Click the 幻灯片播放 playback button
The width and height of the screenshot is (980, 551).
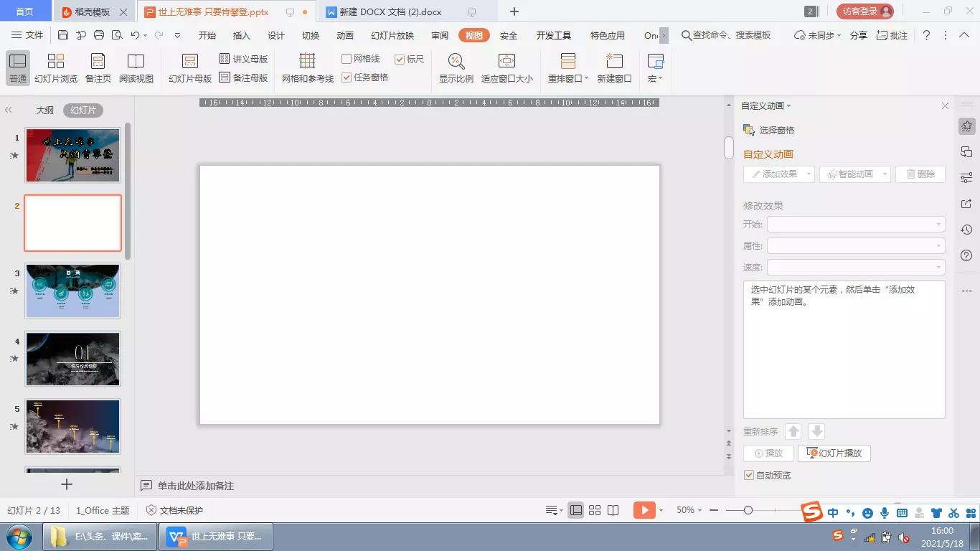[x=833, y=453]
